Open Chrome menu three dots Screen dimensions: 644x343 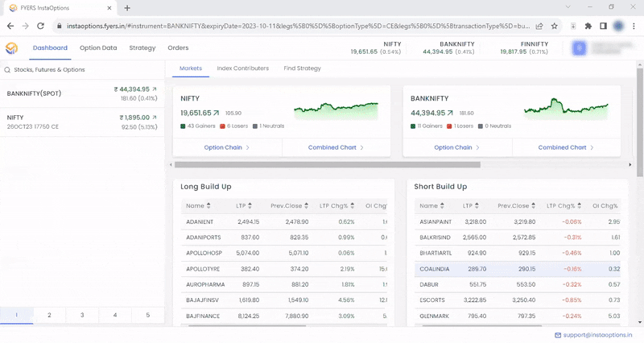[634, 26]
